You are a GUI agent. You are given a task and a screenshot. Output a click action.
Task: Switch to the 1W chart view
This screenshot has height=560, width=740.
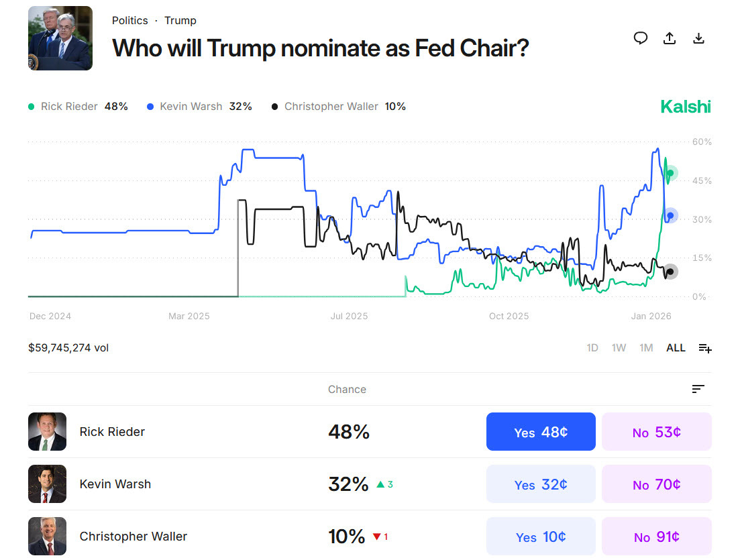pyautogui.click(x=619, y=347)
